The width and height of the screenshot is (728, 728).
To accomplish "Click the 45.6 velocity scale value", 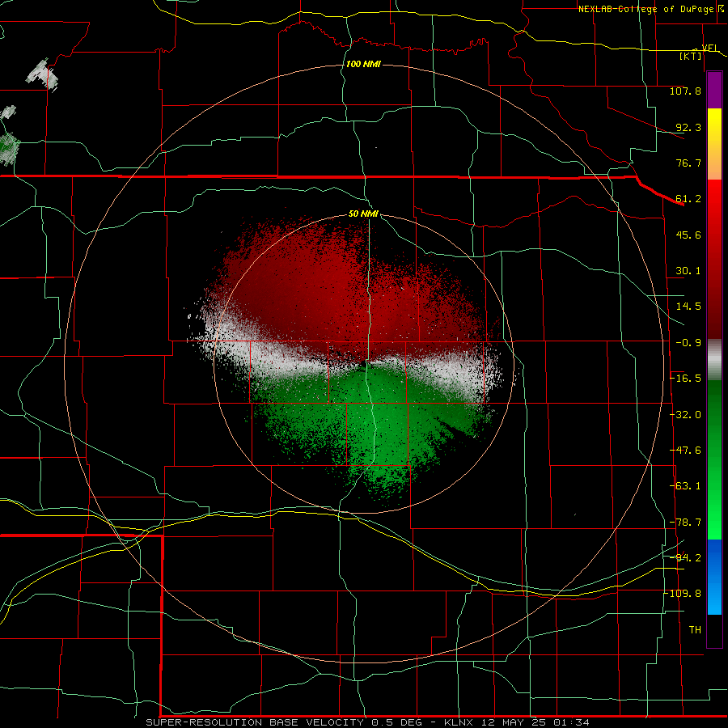I will pos(688,235).
